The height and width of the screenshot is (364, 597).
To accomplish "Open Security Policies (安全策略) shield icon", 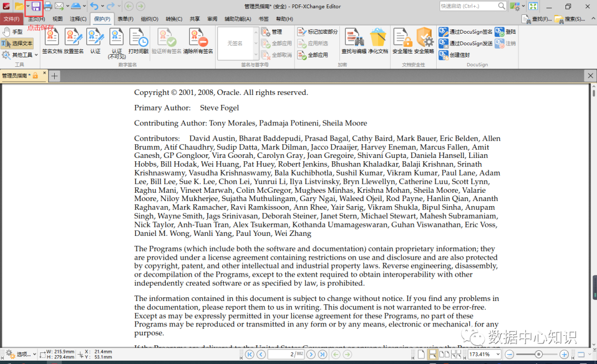I will point(424,41).
